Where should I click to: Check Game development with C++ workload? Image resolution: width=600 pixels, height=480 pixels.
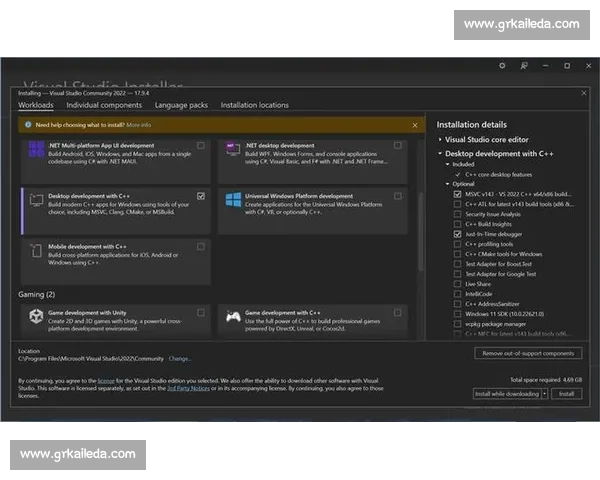[398, 313]
